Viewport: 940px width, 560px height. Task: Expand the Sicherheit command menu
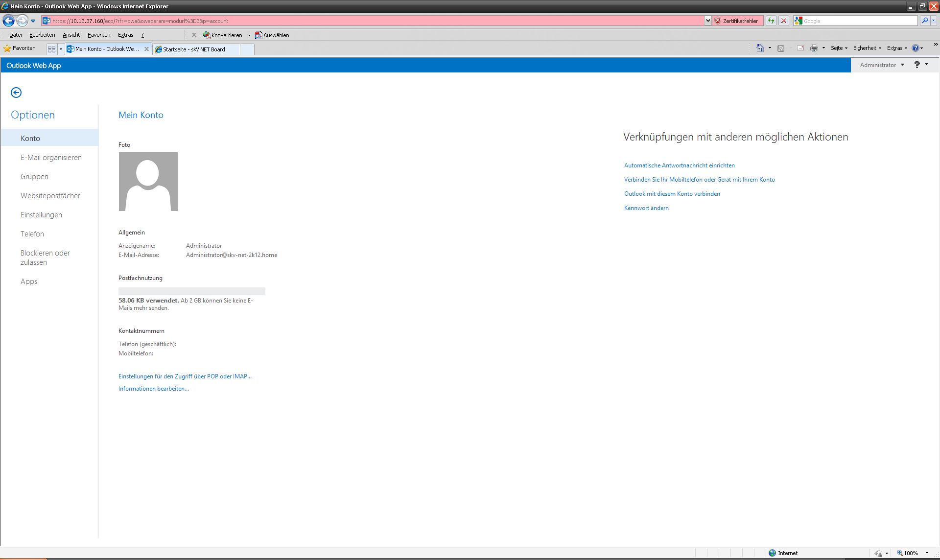click(x=867, y=48)
